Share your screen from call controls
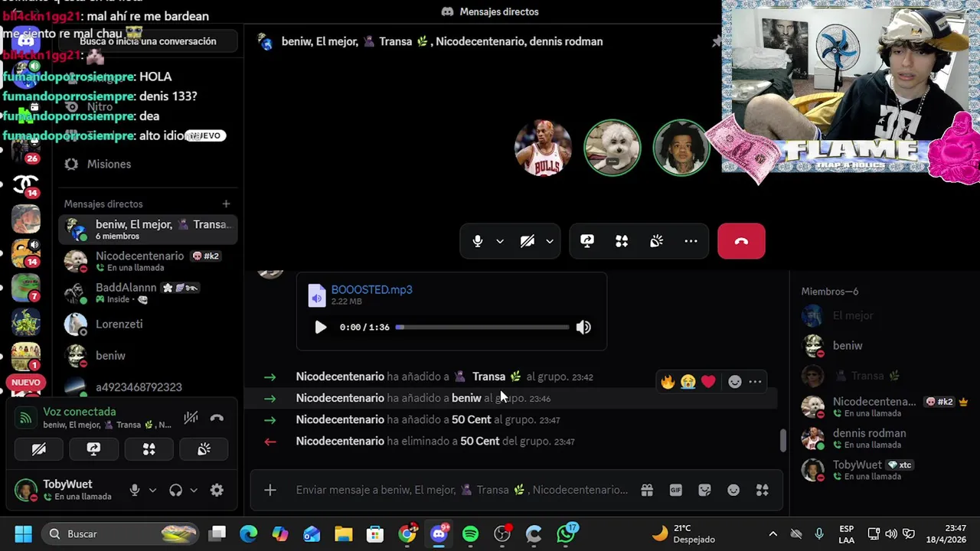The image size is (980, 551). tap(587, 241)
